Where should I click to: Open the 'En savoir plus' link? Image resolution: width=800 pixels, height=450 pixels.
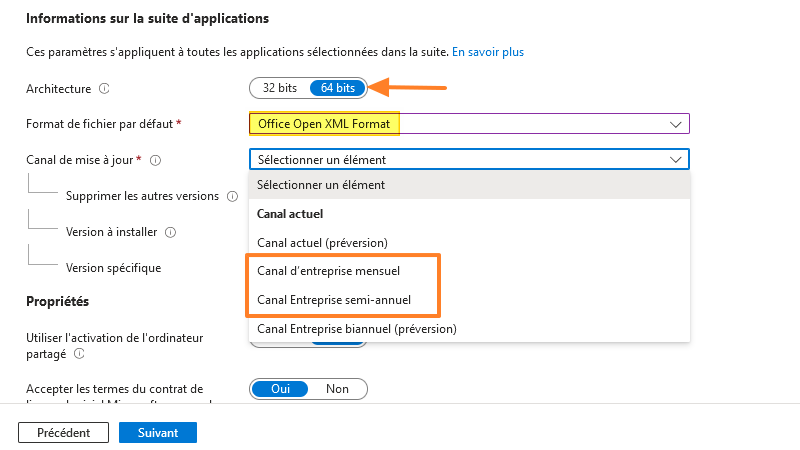tap(488, 51)
